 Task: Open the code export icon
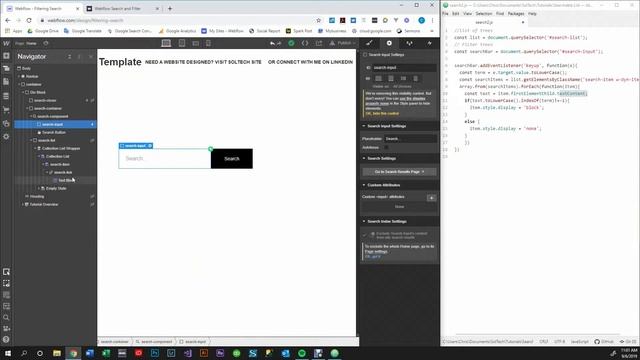305,43
